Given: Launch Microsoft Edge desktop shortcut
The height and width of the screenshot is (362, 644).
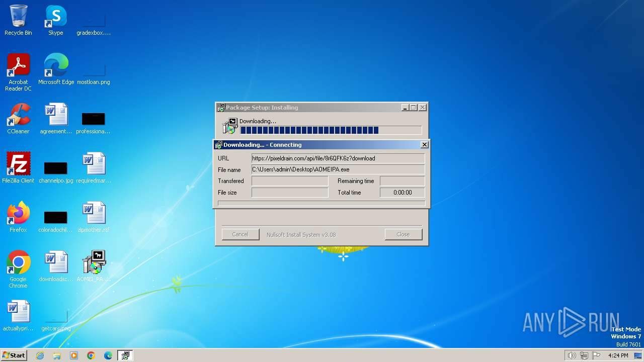Looking at the screenshot, I should (x=56, y=69).
